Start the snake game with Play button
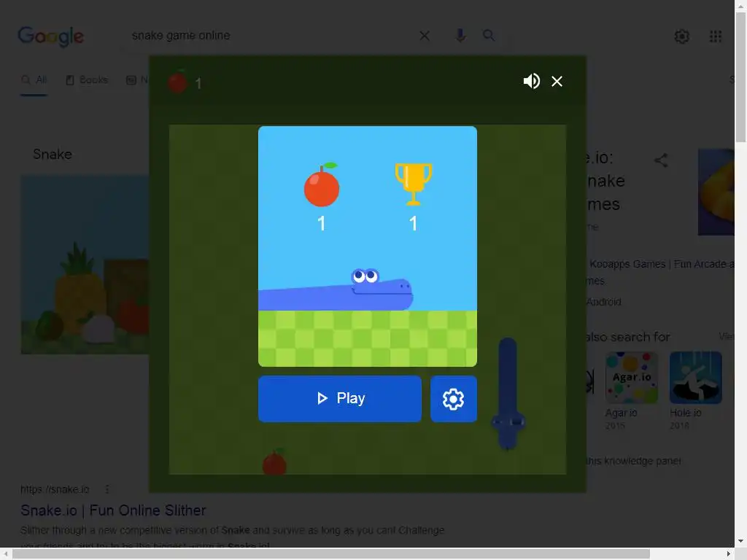 coord(340,399)
